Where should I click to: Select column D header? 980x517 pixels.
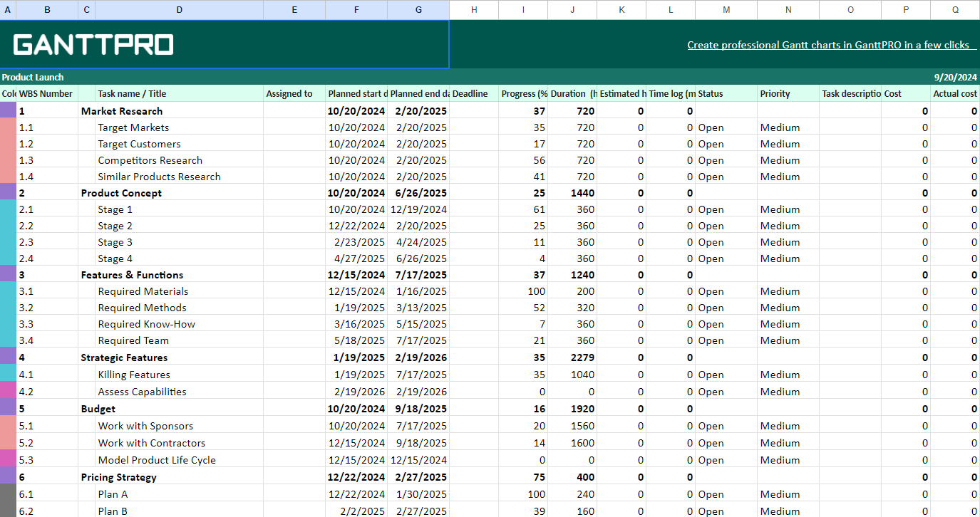coord(179,10)
